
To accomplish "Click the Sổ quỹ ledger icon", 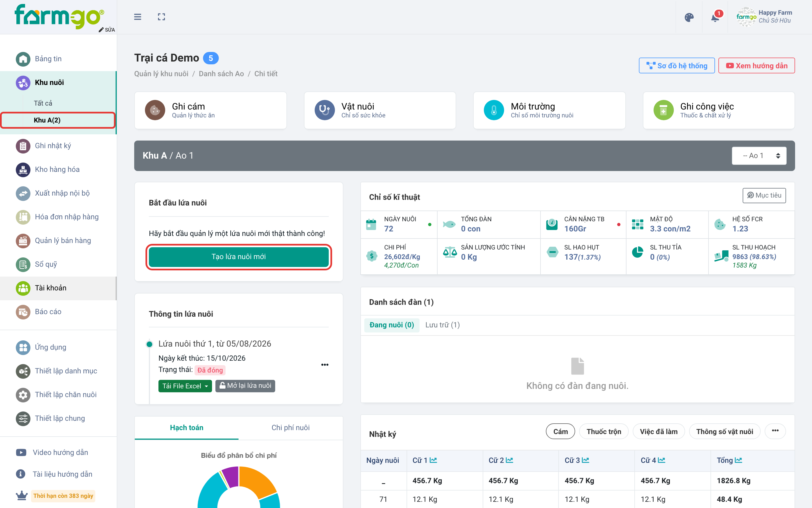I will pos(23,264).
